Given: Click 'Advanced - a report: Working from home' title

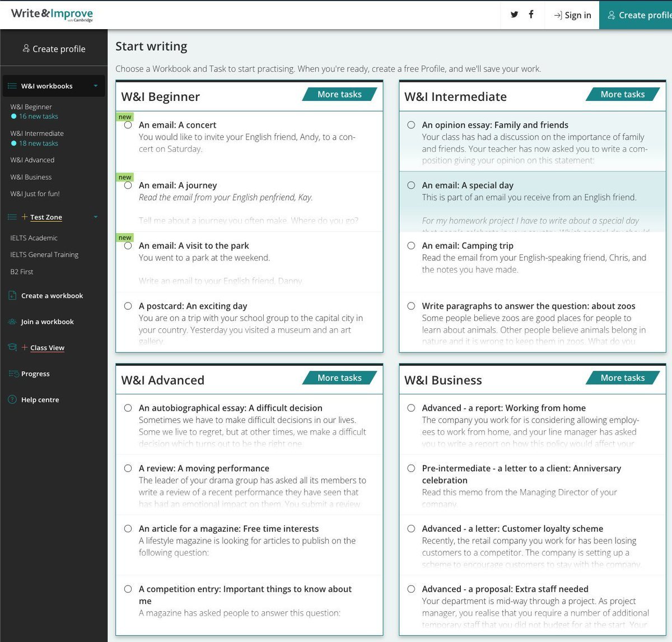Looking at the screenshot, I should click(504, 408).
